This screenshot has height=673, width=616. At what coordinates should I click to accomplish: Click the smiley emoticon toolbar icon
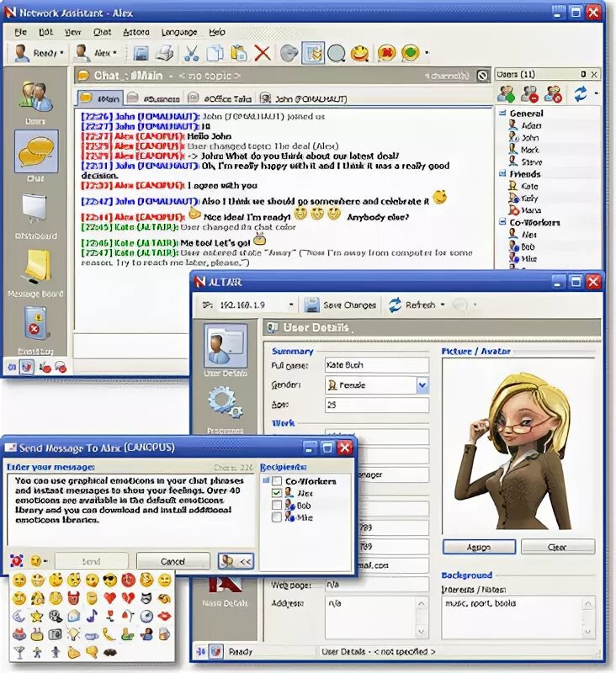(x=359, y=53)
